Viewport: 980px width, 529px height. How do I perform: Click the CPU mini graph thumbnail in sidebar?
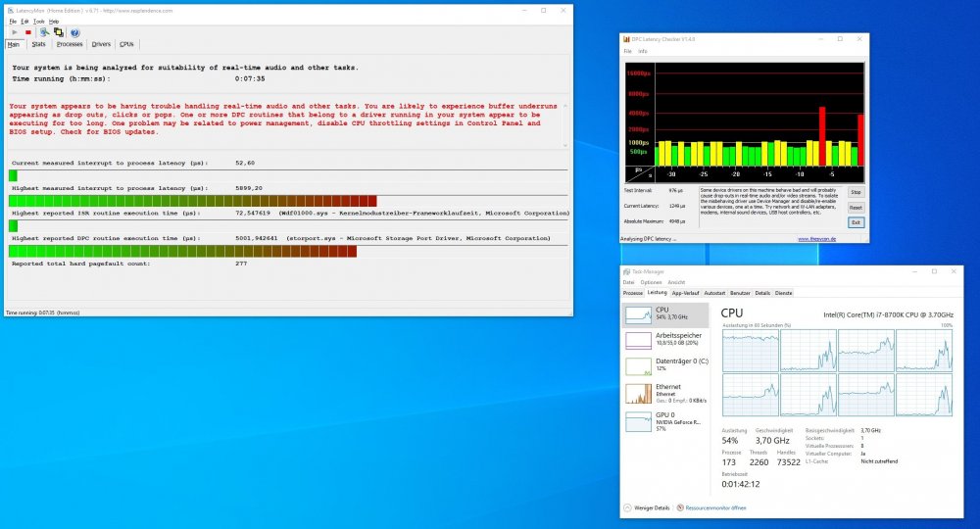tap(638, 314)
